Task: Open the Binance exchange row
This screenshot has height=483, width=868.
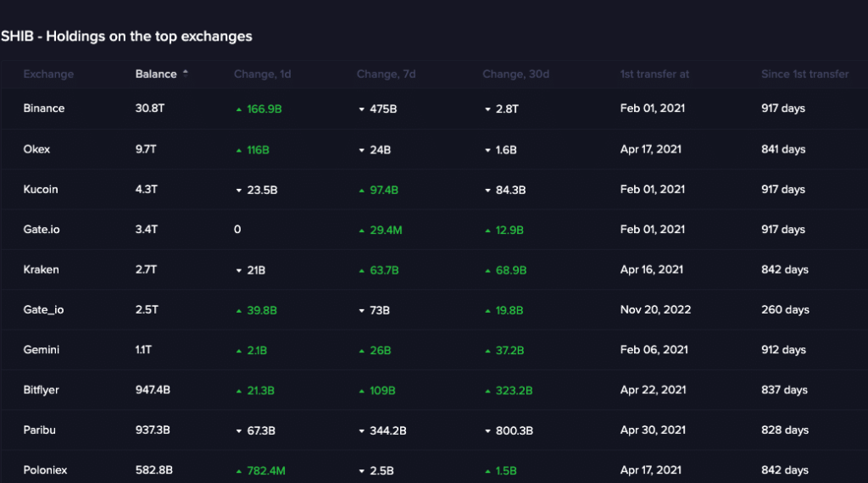Action: pos(44,108)
